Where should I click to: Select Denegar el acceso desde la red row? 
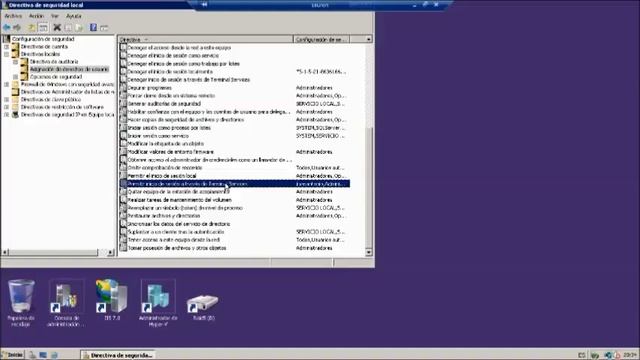point(235,47)
